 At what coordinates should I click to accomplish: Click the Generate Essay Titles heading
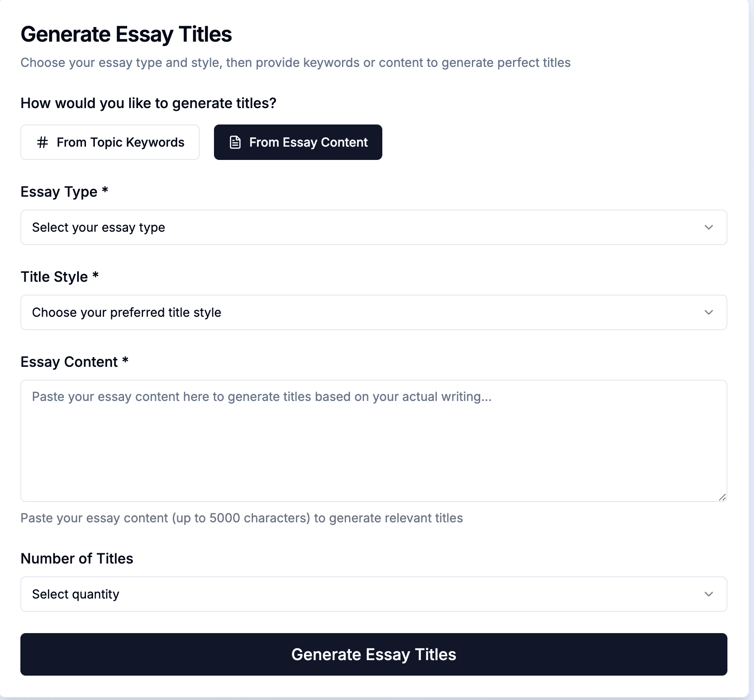pos(126,34)
